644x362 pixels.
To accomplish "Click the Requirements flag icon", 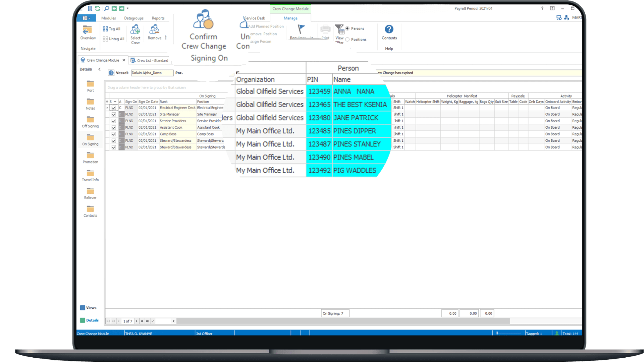I will tap(301, 29).
